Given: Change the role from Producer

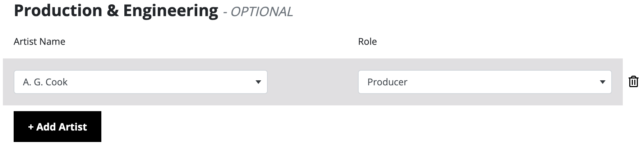Looking at the screenshot, I should [485, 82].
